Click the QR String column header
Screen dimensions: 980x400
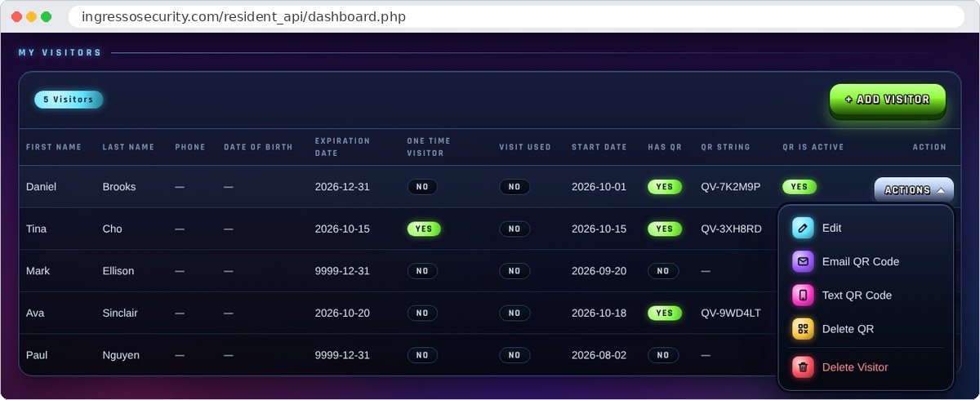coord(725,147)
